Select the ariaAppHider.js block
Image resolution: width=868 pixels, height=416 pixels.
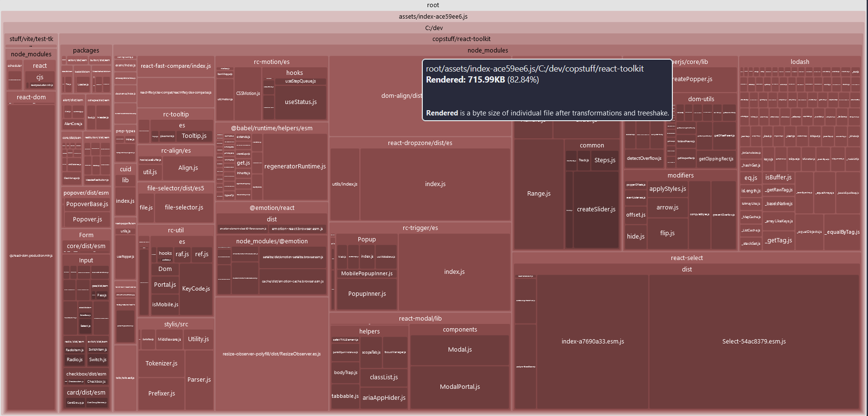[384, 398]
